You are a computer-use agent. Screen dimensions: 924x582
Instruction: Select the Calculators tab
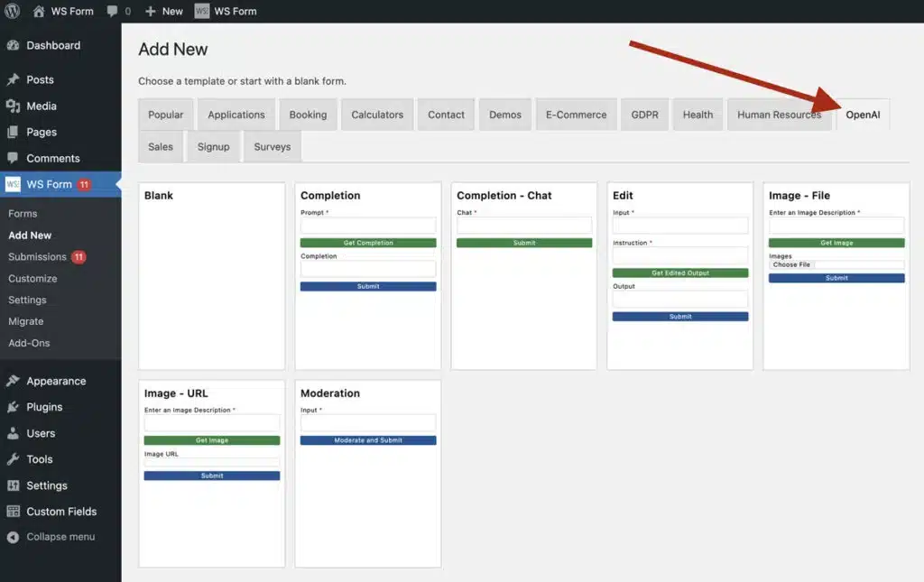coord(377,115)
